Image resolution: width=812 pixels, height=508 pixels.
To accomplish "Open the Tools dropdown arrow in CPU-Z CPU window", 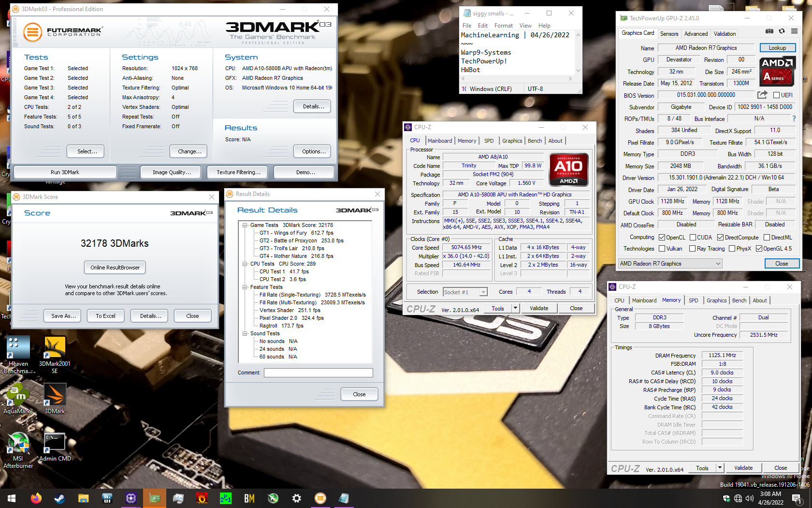I will (515, 308).
